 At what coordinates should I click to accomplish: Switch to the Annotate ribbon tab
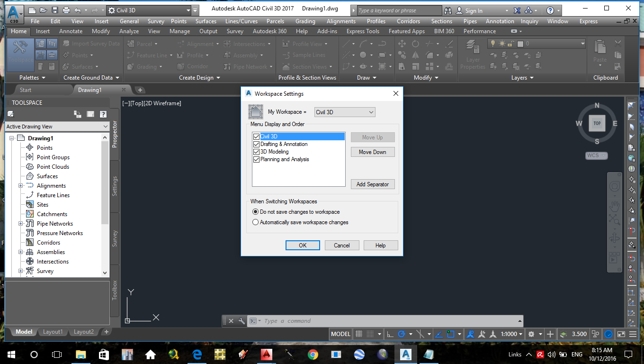click(71, 31)
